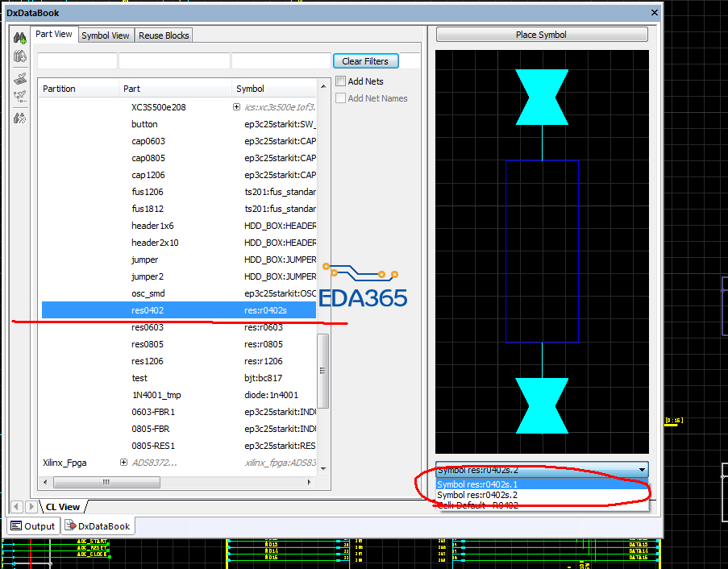Click the vertical scrollbar up arrow
The height and width of the screenshot is (569, 728).
(323, 86)
